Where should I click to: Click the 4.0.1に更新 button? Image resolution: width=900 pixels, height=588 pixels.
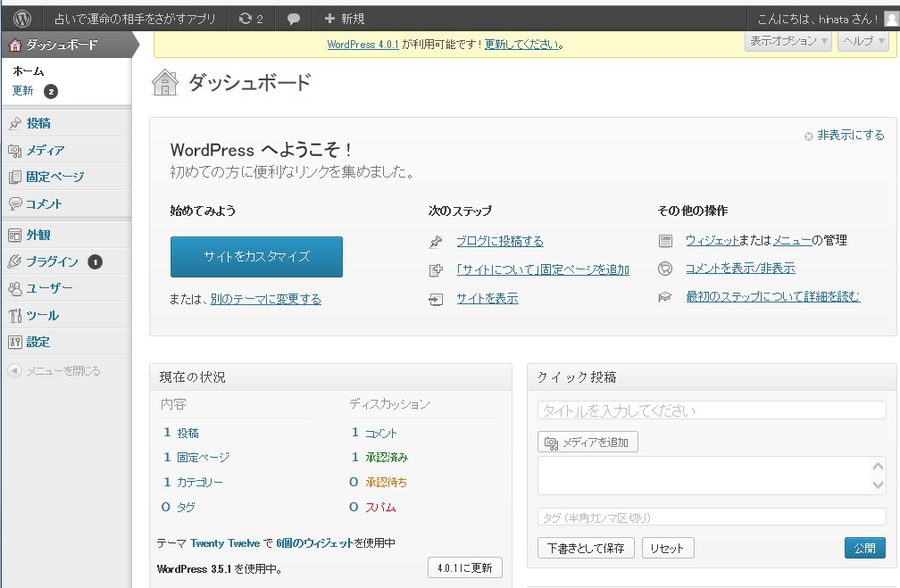[465, 567]
